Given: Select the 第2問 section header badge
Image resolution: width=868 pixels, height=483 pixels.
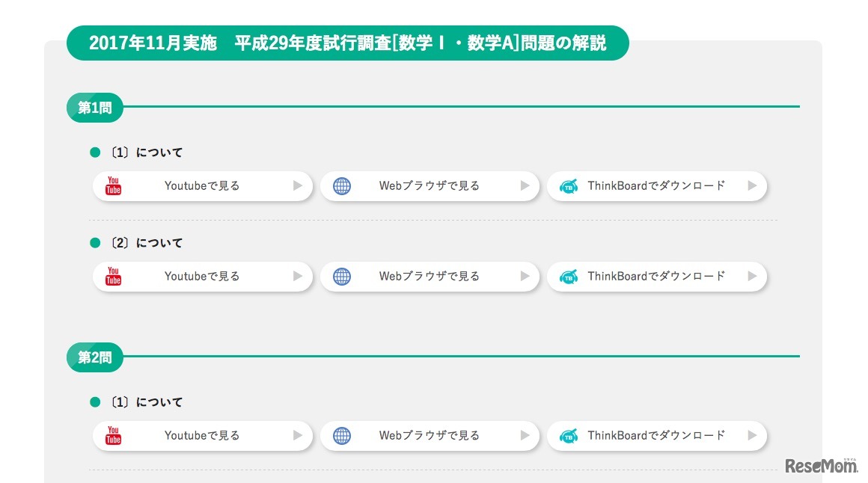Looking at the screenshot, I should (x=94, y=357).
